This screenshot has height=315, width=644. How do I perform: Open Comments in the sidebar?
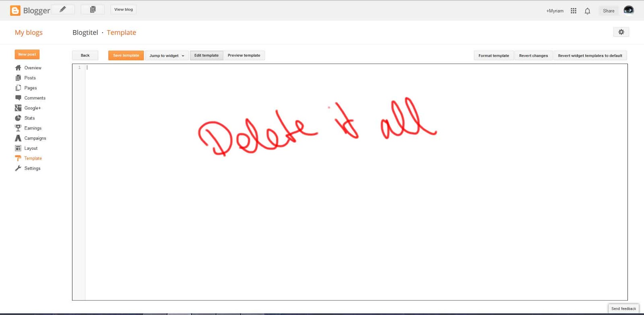pyautogui.click(x=35, y=98)
